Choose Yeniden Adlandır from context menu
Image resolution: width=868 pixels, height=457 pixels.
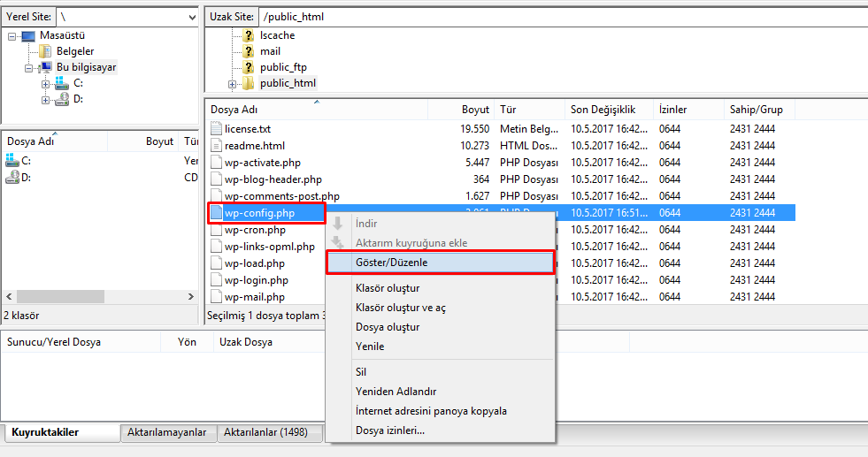pos(396,392)
